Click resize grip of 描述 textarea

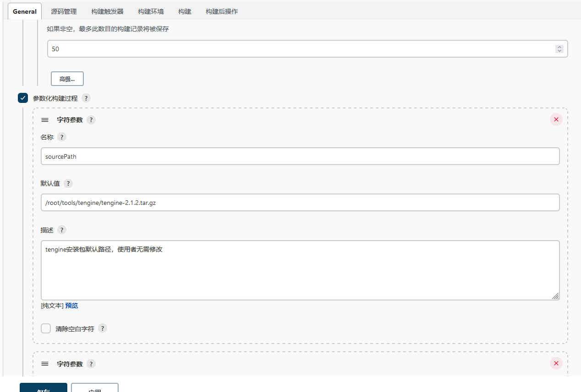click(555, 296)
